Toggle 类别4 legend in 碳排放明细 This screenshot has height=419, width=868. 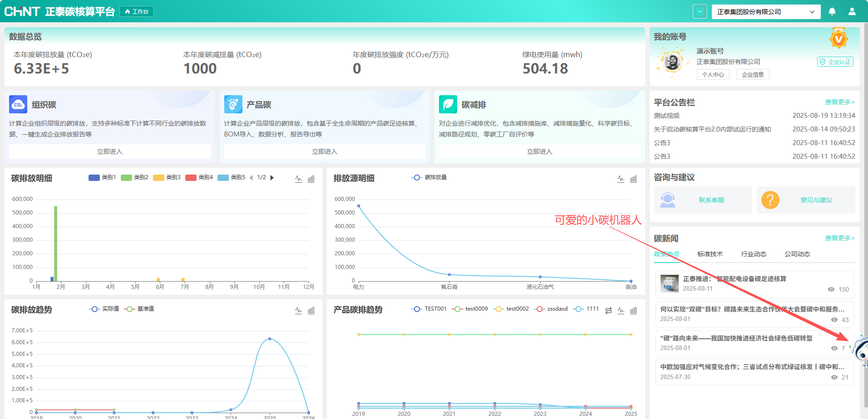[x=199, y=177]
